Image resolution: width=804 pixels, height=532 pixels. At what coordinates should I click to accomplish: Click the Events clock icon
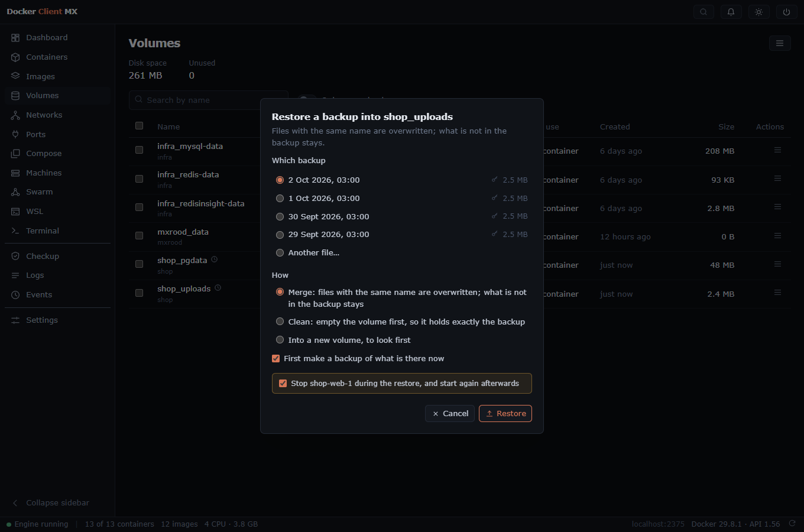point(15,295)
